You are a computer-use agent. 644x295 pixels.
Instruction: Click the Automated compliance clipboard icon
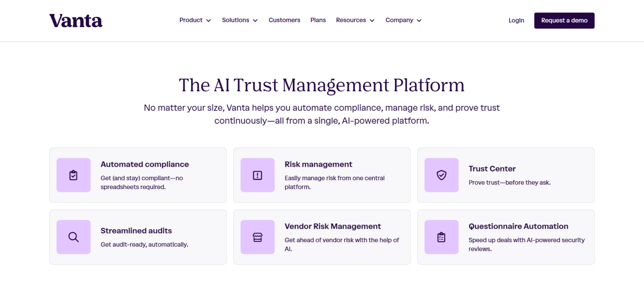pyautogui.click(x=73, y=175)
